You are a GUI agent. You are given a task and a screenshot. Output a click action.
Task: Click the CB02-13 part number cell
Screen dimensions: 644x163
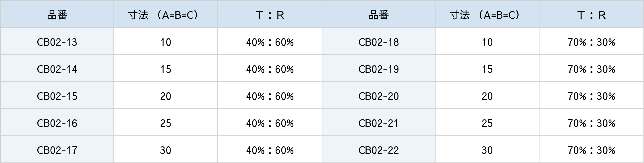tap(57, 42)
